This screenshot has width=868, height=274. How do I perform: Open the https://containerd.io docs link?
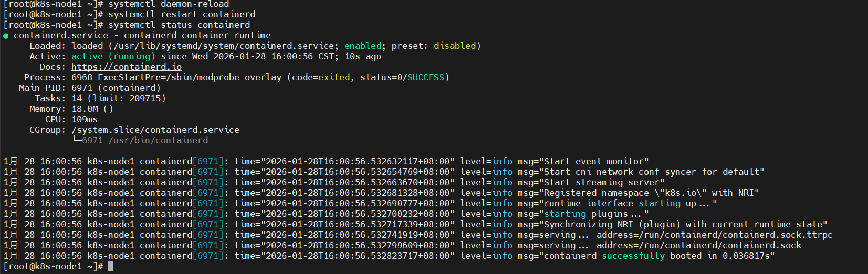click(126, 67)
